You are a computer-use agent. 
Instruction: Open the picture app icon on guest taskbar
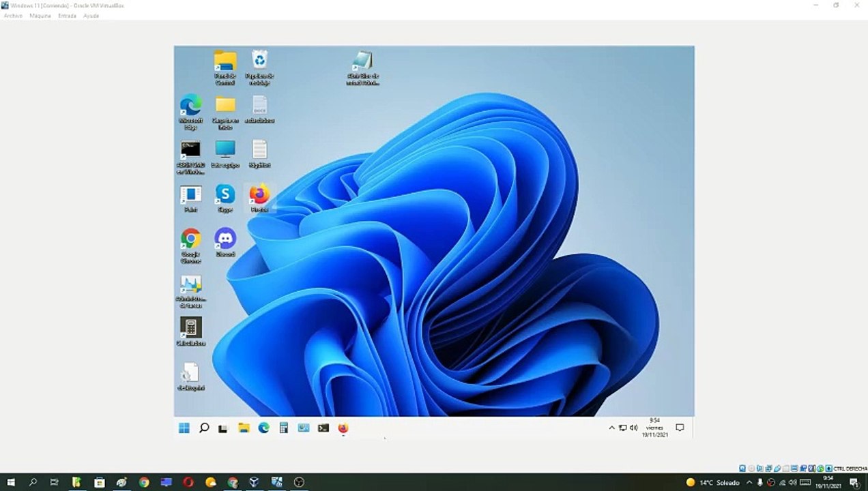304,428
